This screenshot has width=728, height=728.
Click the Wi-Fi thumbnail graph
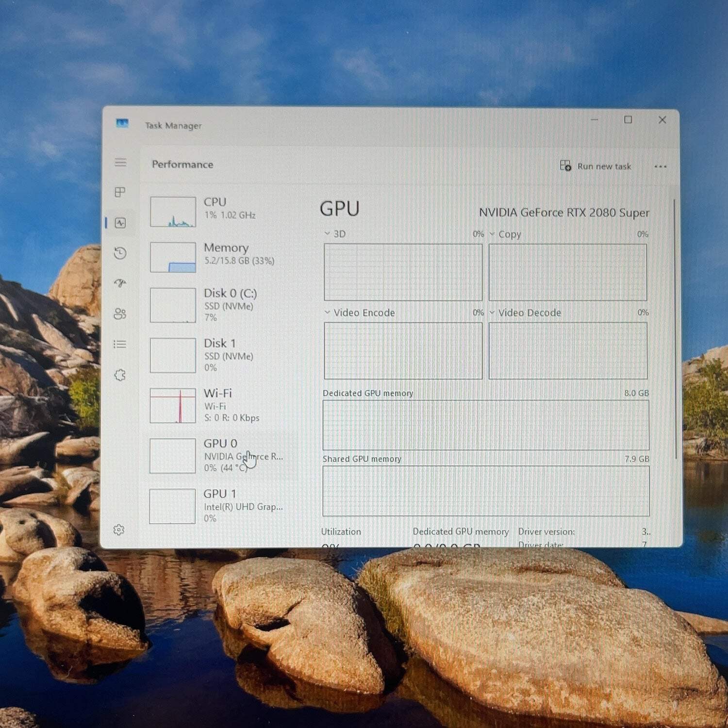pyautogui.click(x=173, y=405)
